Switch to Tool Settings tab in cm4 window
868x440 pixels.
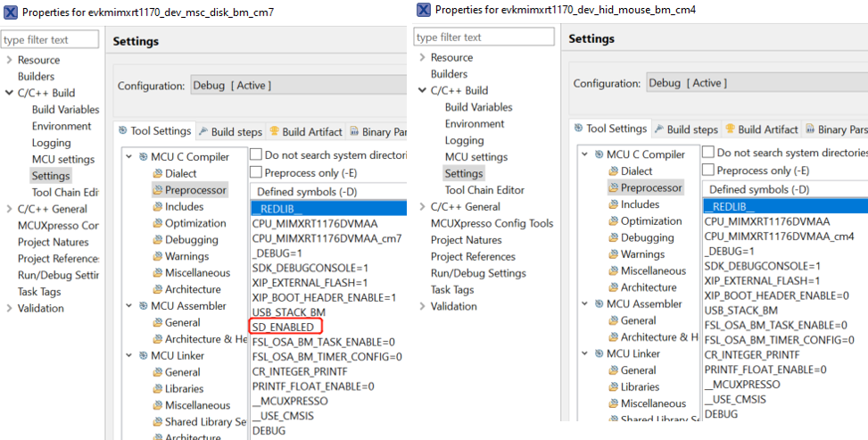609,129
